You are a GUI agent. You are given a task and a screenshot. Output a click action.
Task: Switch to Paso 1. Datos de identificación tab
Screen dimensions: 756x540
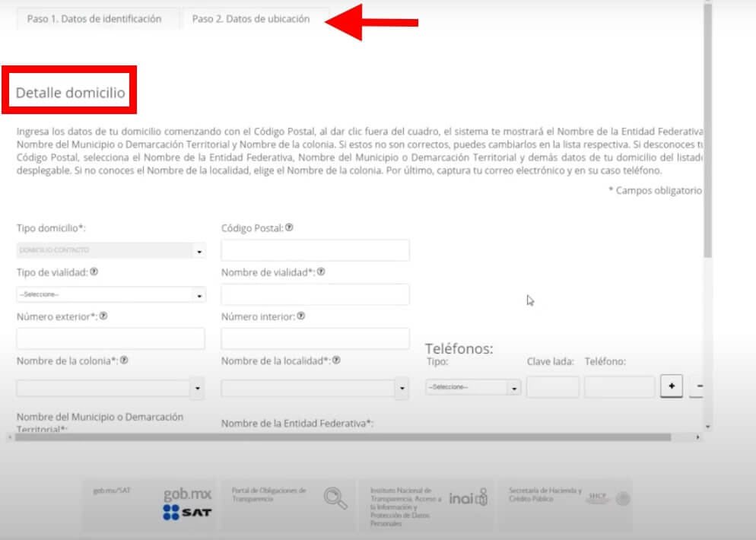click(x=94, y=19)
